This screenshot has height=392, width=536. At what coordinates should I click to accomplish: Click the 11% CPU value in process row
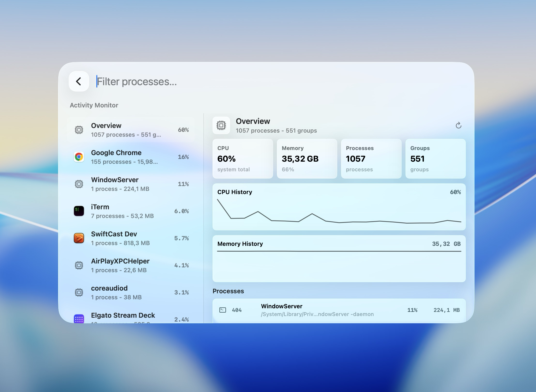[412, 310]
